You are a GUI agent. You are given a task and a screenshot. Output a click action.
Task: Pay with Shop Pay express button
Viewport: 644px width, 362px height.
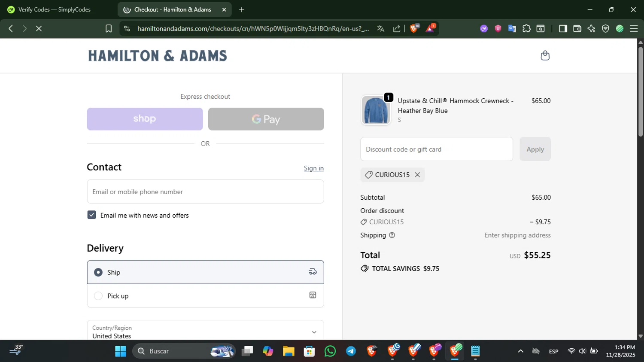point(145,119)
